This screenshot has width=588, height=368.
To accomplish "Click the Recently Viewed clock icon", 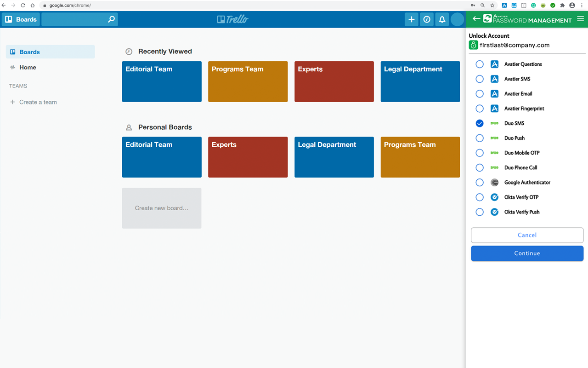I will [x=129, y=52].
